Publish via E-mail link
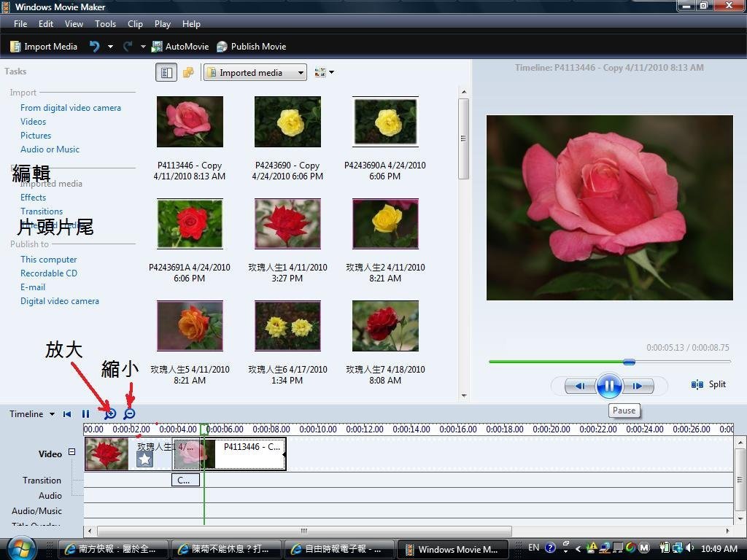747x560 pixels. (33, 287)
